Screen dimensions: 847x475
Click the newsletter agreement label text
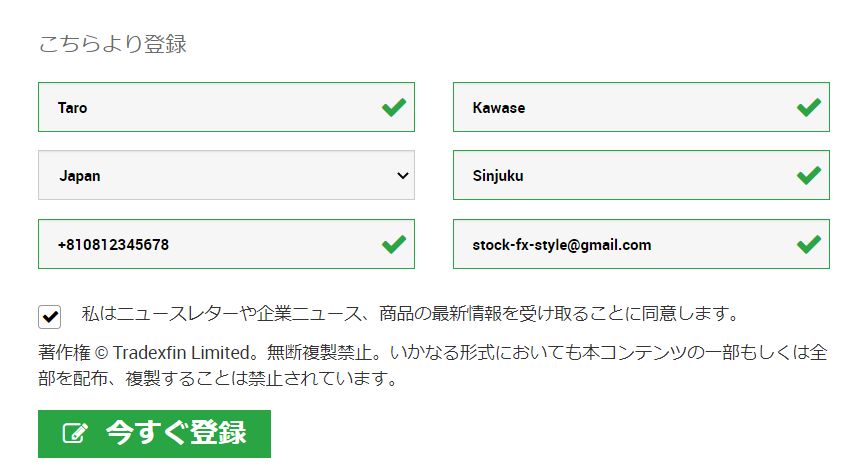pos(410,314)
